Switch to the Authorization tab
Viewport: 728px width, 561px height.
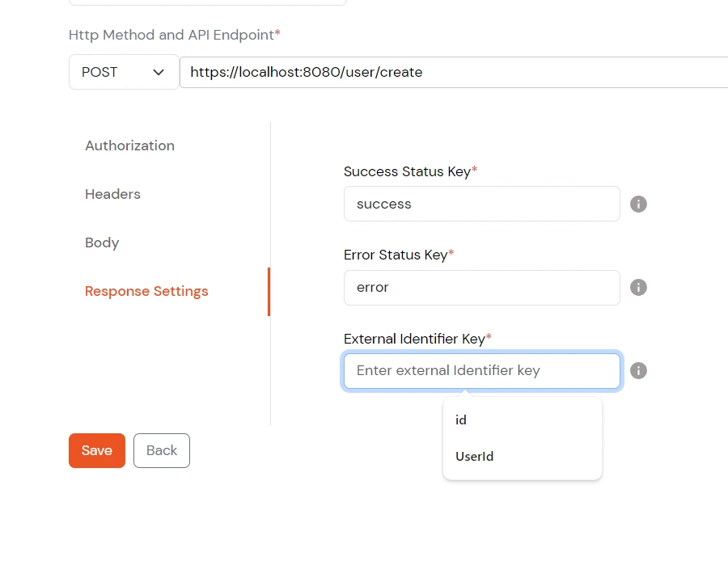click(129, 146)
